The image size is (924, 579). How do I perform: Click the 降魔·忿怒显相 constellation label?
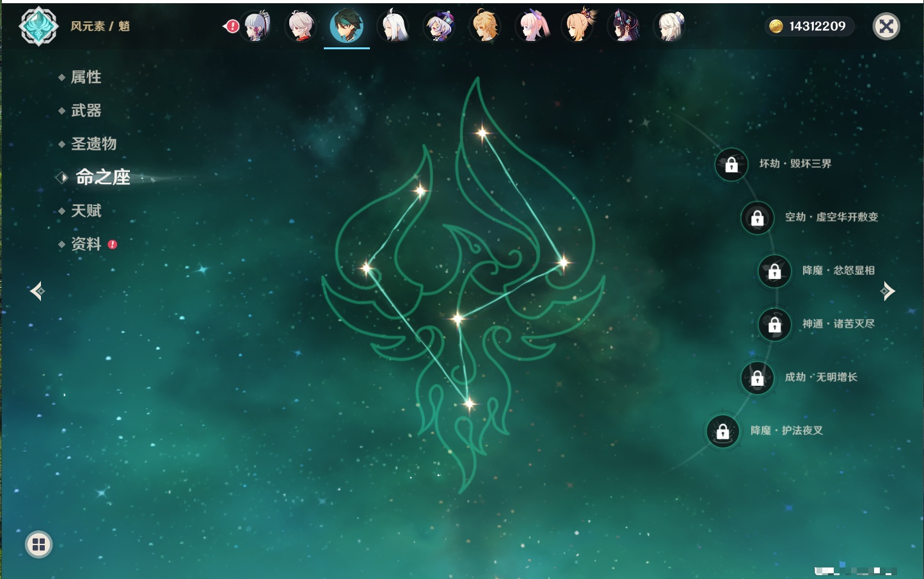point(838,271)
